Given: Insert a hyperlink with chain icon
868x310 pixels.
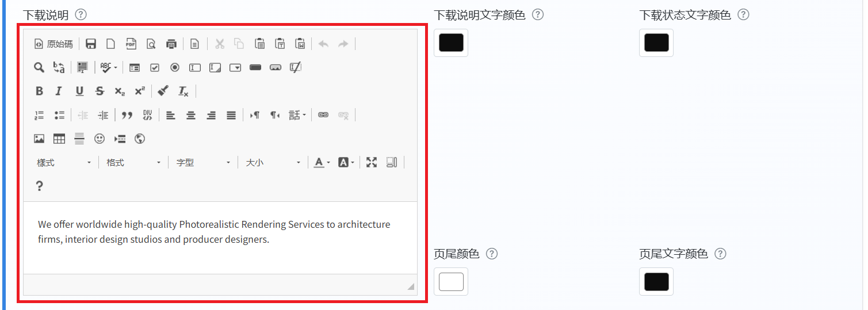Looking at the screenshot, I should (x=323, y=115).
